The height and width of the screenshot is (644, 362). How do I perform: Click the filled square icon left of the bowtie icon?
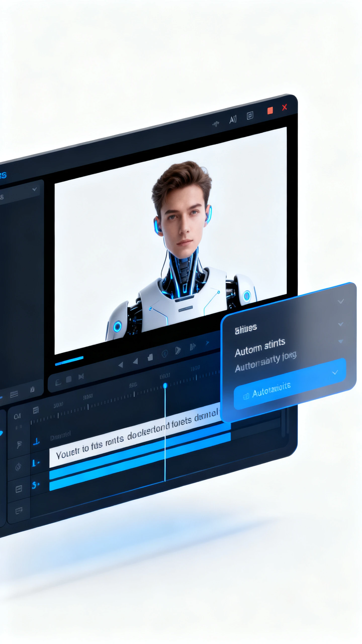pos(69,379)
